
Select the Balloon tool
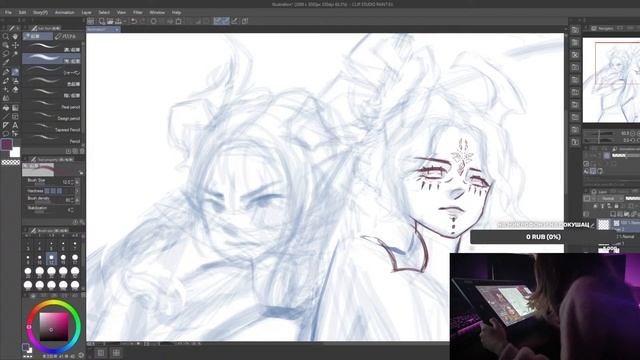[x=6, y=134]
